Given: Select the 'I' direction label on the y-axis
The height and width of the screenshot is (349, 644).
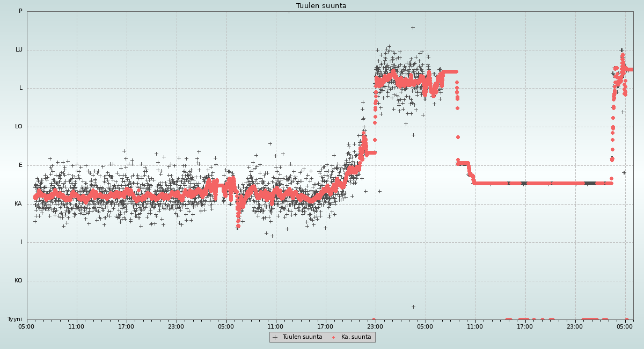Looking at the screenshot, I should coord(21,242).
